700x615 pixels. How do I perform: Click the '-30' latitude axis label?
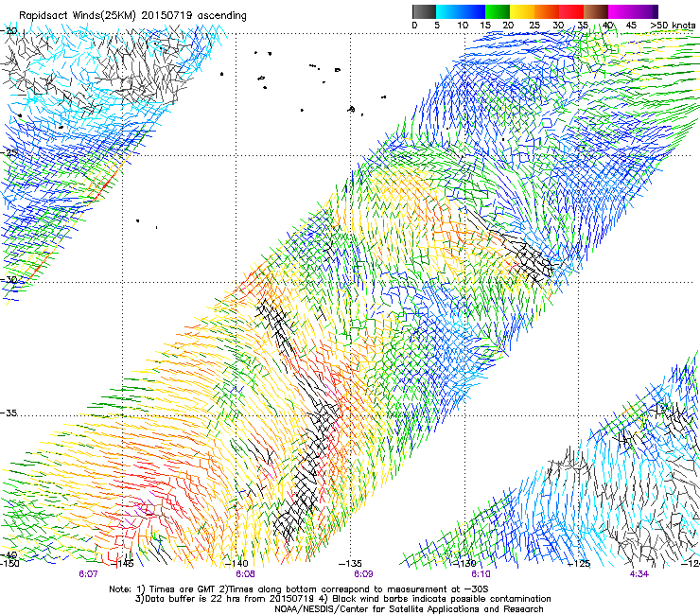tap(9, 279)
